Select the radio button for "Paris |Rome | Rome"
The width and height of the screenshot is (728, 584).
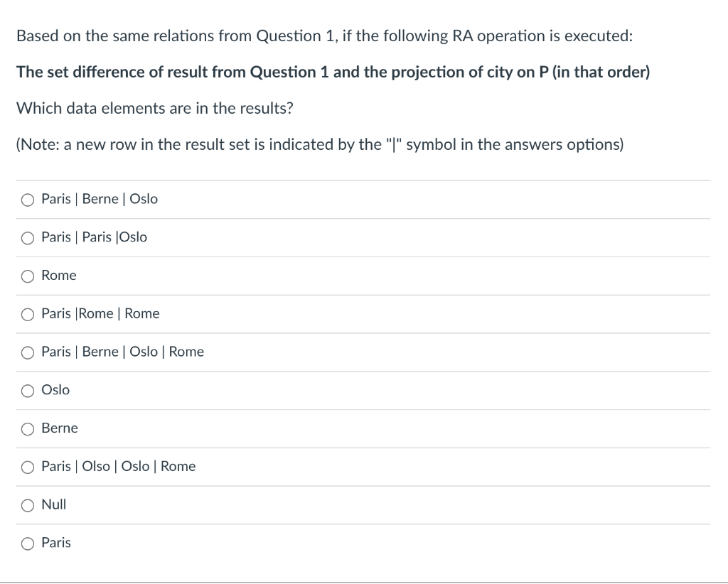coord(27,314)
